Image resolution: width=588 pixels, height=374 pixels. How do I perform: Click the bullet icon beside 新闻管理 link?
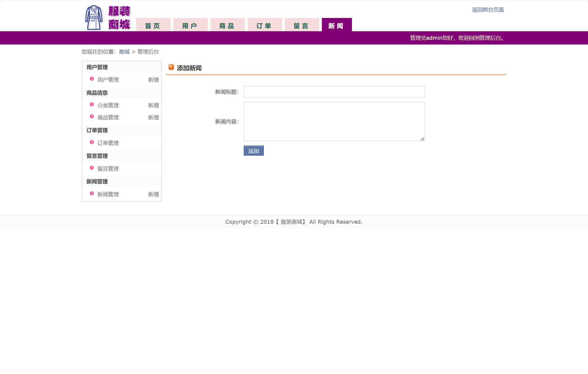click(x=92, y=194)
